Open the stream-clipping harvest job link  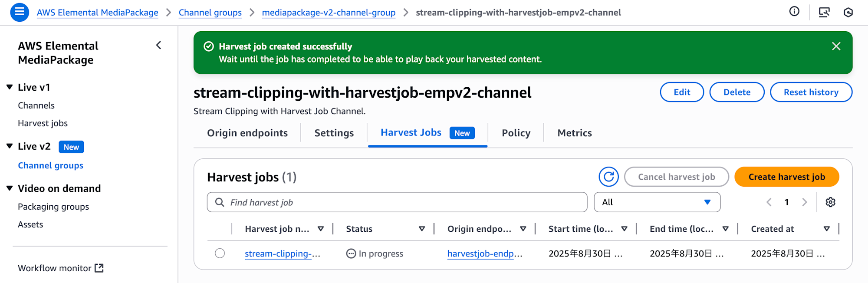click(x=283, y=253)
